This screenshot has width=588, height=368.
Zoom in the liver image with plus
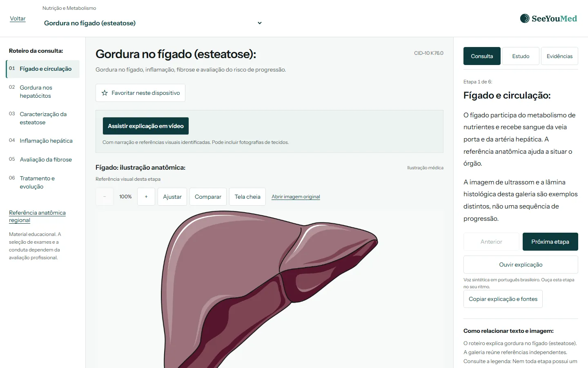click(x=146, y=197)
